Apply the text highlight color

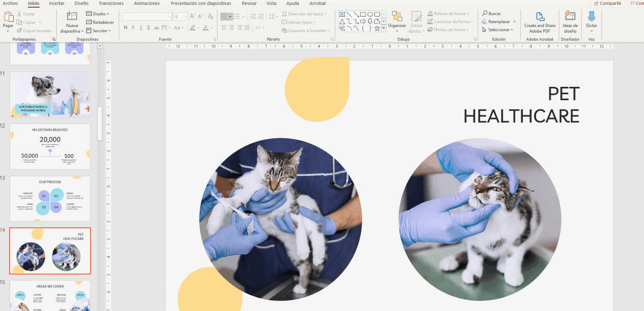[x=193, y=28]
